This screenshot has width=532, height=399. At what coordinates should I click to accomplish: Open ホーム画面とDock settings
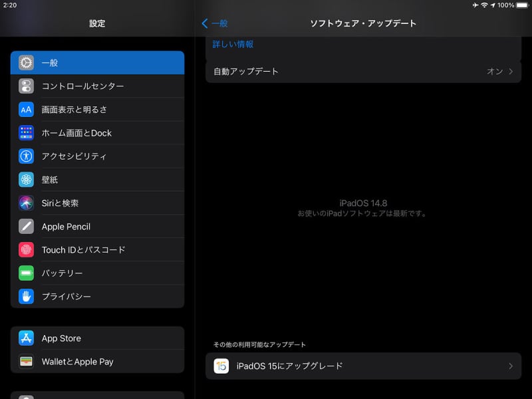tap(97, 133)
